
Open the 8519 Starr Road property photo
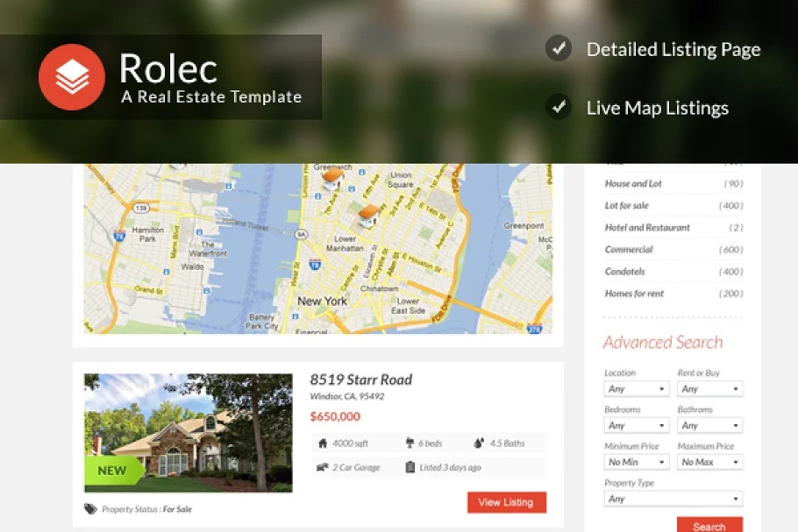click(x=188, y=433)
